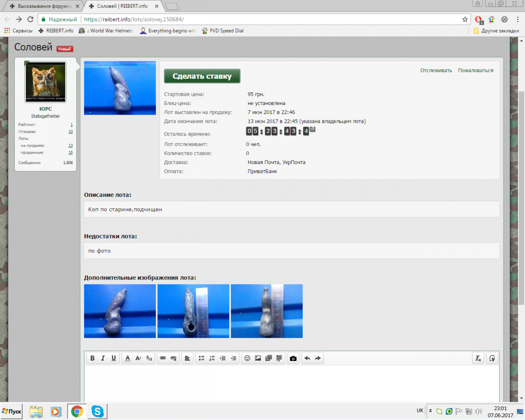Undo the last edit in the editor
The height and width of the screenshot is (420, 525).
point(307,358)
